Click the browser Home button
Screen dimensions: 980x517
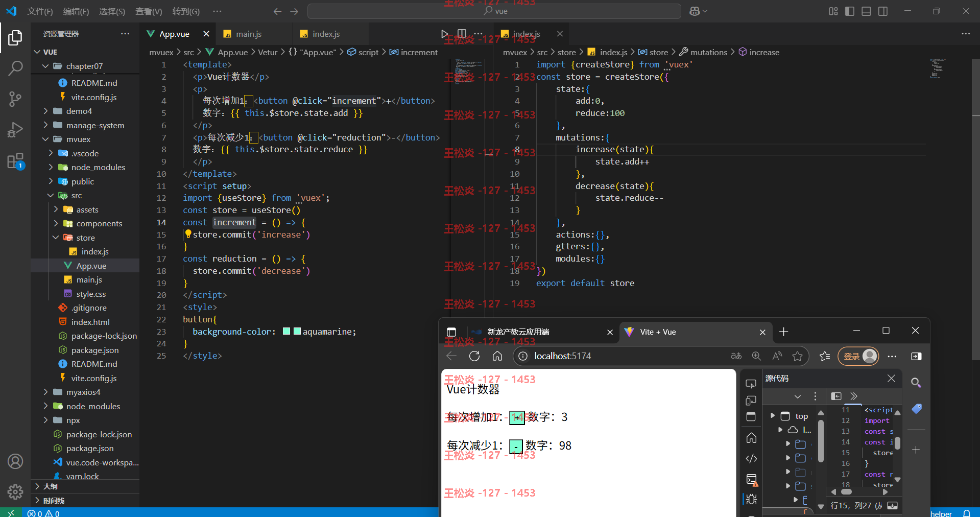pos(497,356)
